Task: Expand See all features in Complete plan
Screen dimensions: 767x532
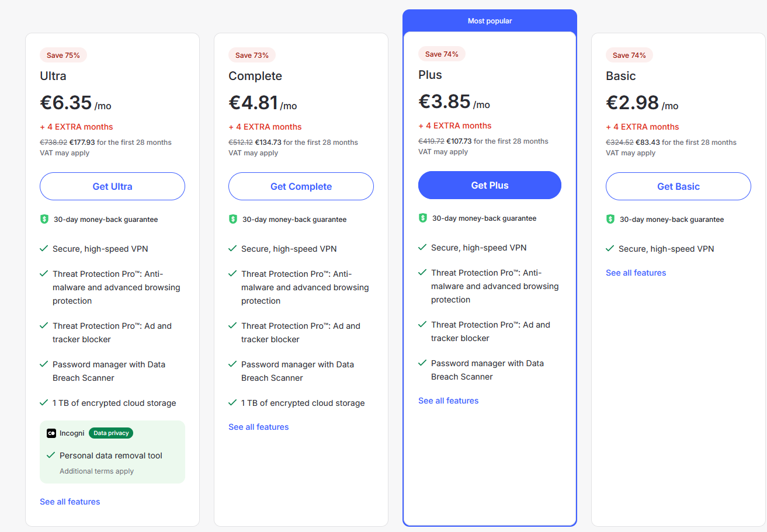Action: point(259,427)
